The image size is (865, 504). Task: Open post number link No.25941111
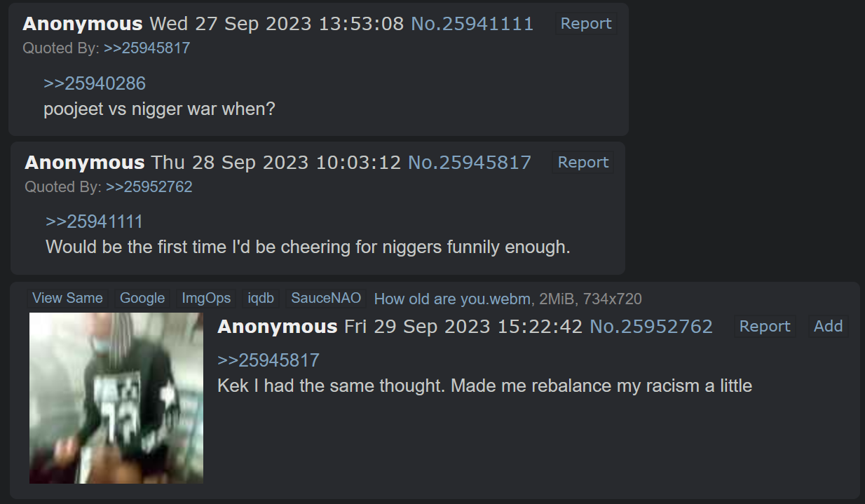[x=472, y=23]
